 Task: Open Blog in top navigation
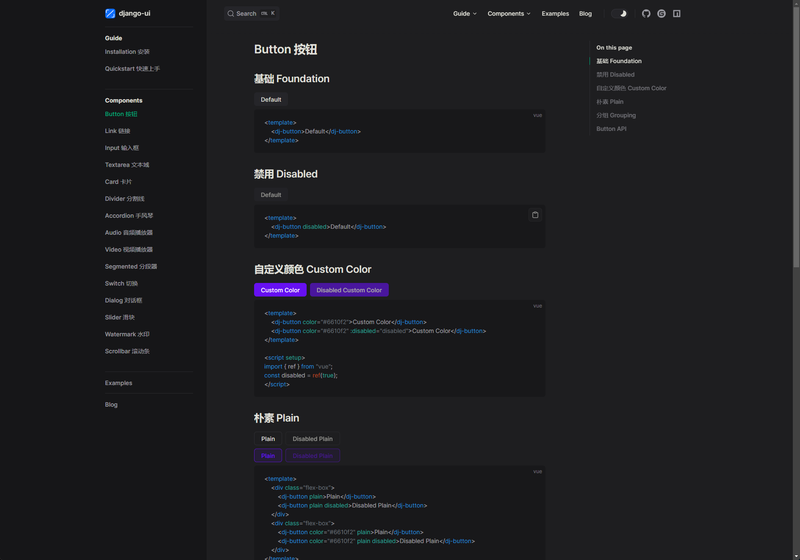(585, 14)
